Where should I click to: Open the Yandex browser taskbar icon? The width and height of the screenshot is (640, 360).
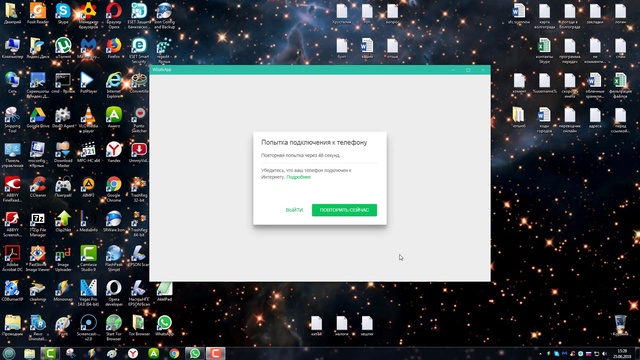133,353
